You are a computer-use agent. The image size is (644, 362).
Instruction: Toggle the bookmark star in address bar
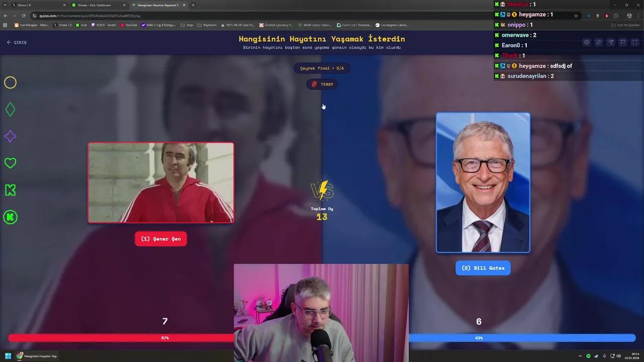coord(576,15)
